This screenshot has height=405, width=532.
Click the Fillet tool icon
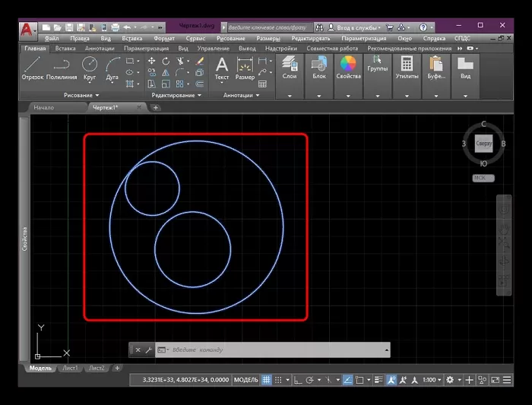click(x=180, y=72)
